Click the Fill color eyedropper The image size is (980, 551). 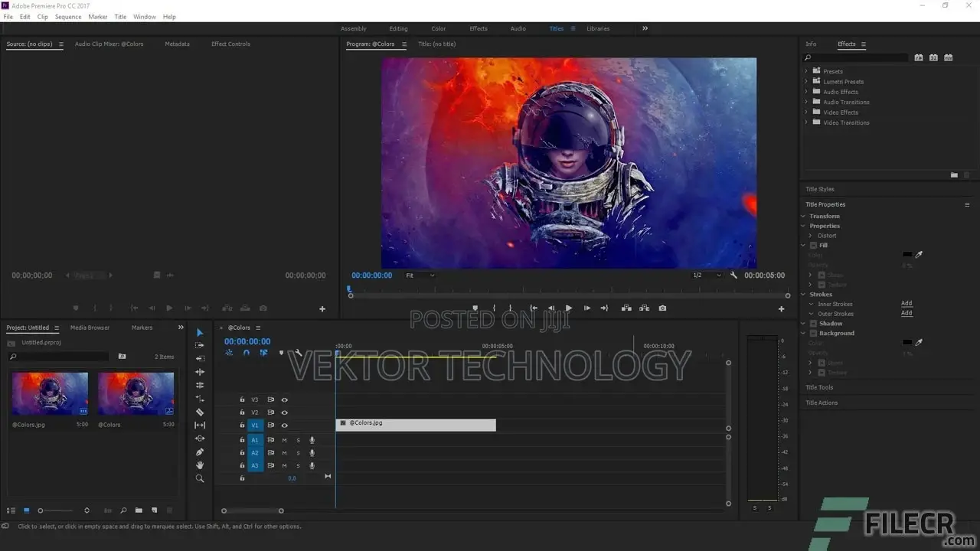(x=919, y=255)
